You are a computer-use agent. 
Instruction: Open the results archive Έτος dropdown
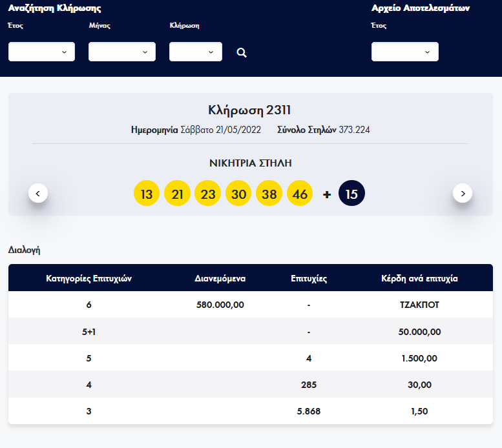point(404,52)
